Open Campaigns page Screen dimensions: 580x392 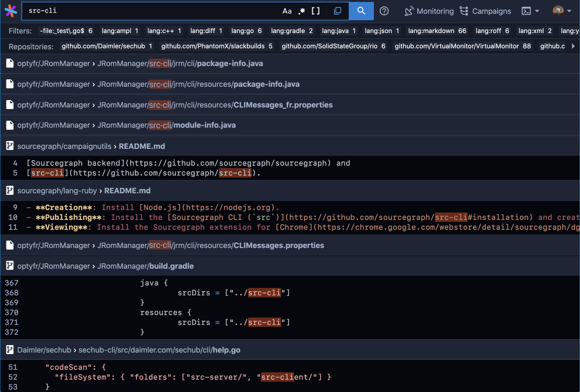tap(492, 11)
